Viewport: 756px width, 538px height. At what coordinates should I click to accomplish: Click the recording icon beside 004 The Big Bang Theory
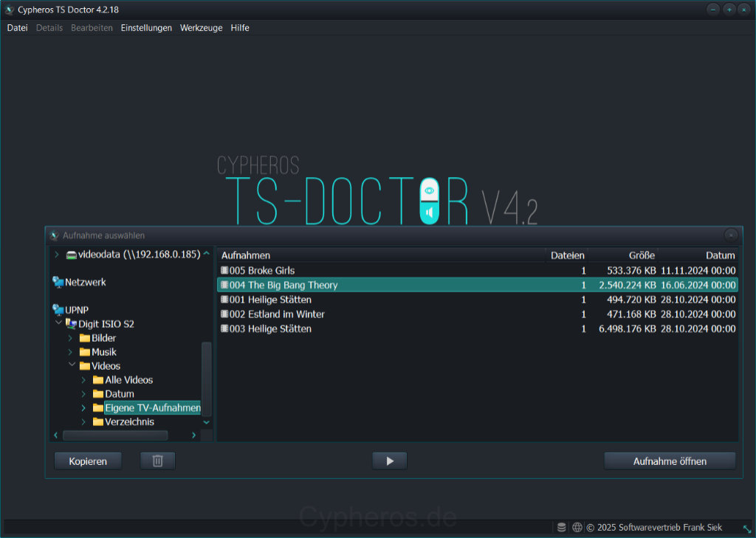tap(224, 285)
